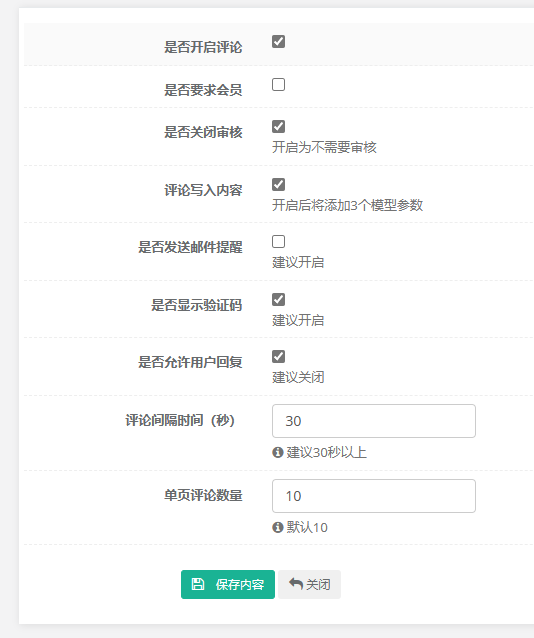The height and width of the screenshot is (638, 534).
Task: Disable the 是否允许用户回复 checkbox
Action: (x=278, y=356)
